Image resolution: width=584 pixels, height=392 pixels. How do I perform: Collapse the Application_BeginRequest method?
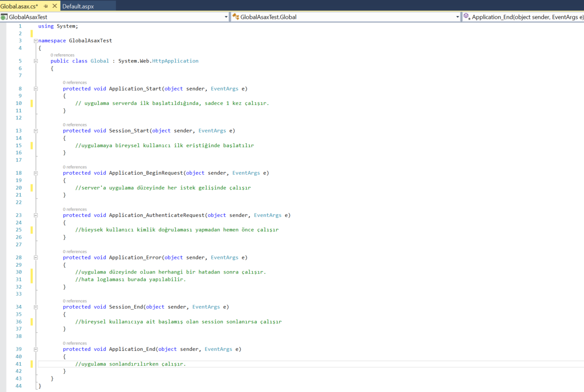35,173
